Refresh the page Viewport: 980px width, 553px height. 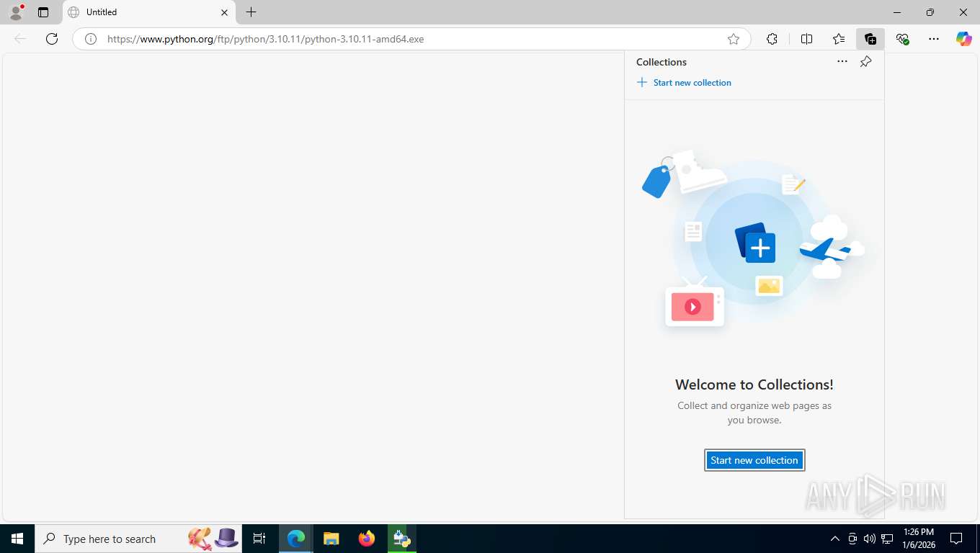click(x=52, y=39)
